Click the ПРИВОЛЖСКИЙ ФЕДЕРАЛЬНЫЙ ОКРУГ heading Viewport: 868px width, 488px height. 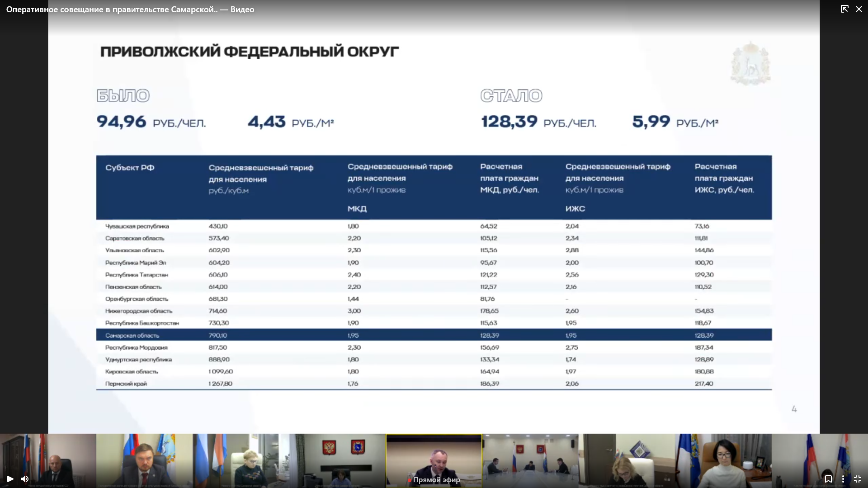pyautogui.click(x=249, y=52)
